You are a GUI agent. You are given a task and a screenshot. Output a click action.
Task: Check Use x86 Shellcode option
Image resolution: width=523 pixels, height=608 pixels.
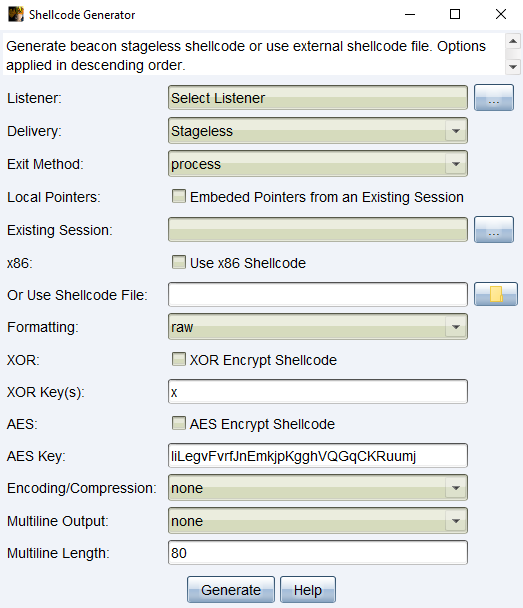point(179,262)
